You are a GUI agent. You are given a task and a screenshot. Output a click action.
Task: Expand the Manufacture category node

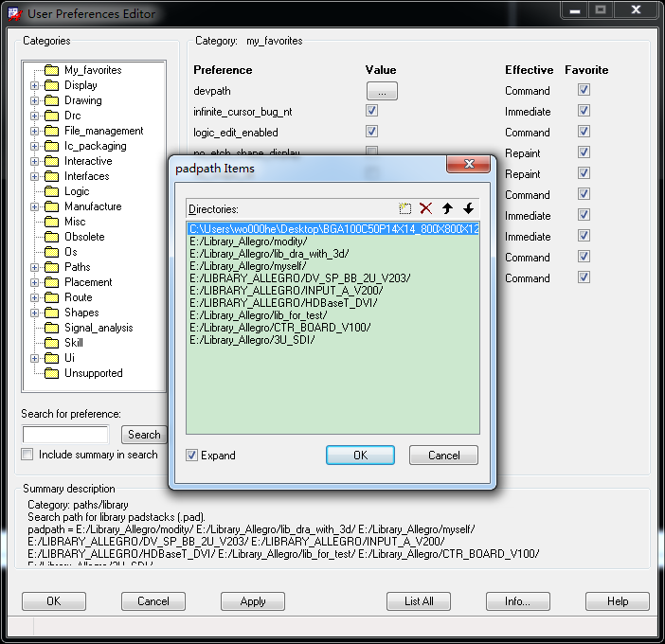[x=35, y=206]
